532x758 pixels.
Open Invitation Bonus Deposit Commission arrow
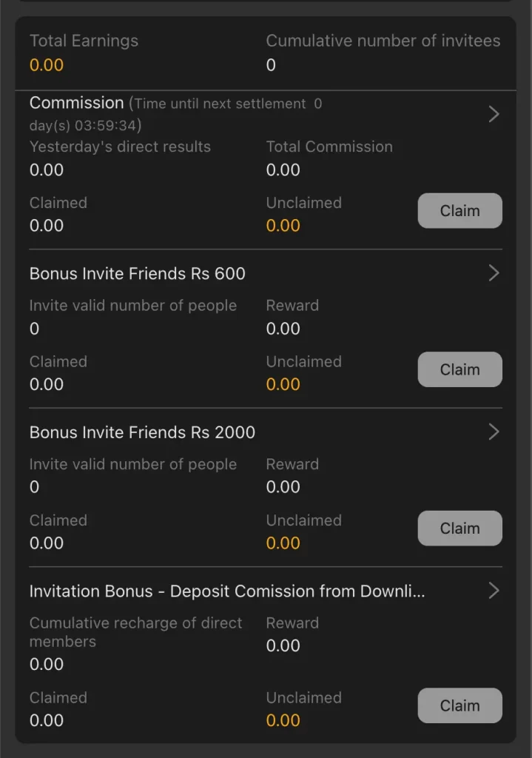(x=494, y=591)
